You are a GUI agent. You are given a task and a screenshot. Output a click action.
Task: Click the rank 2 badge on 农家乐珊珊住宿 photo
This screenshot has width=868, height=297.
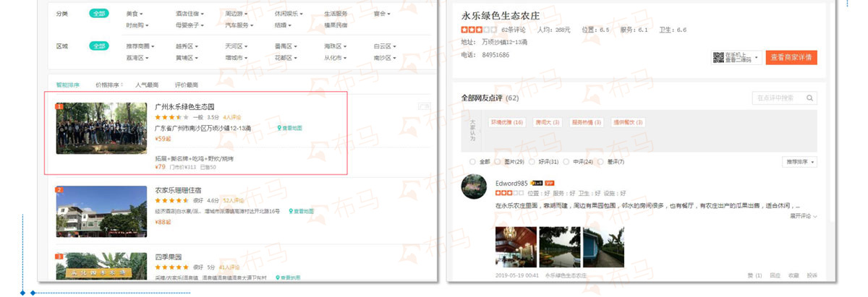(x=60, y=190)
